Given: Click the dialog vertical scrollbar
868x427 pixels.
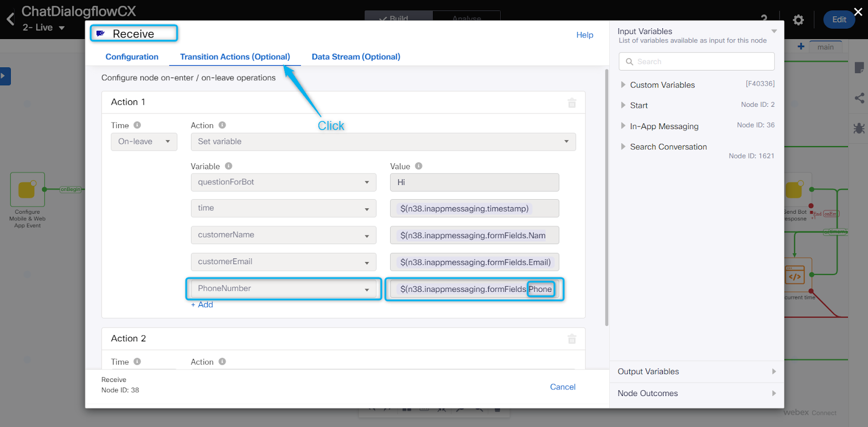Looking at the screenshot, I should [607, 197].
